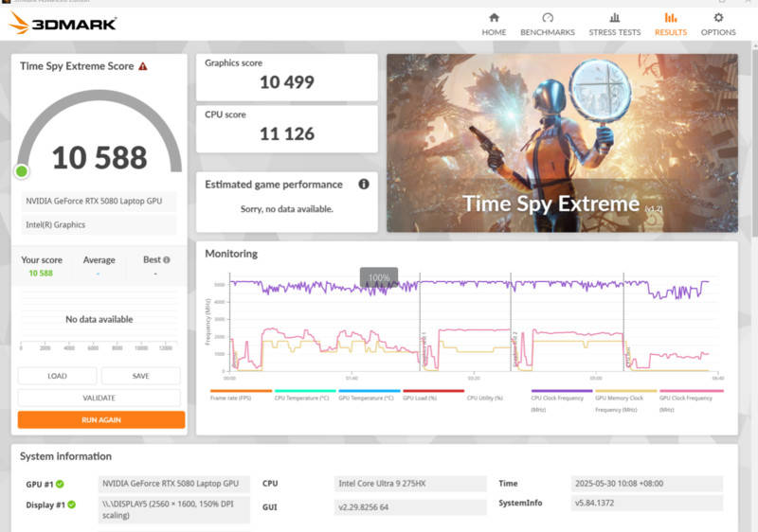Image resolution: width=758 pixels, height=532 pixels.
Task: Click the 3DMark logo
Action: [63, 23]
